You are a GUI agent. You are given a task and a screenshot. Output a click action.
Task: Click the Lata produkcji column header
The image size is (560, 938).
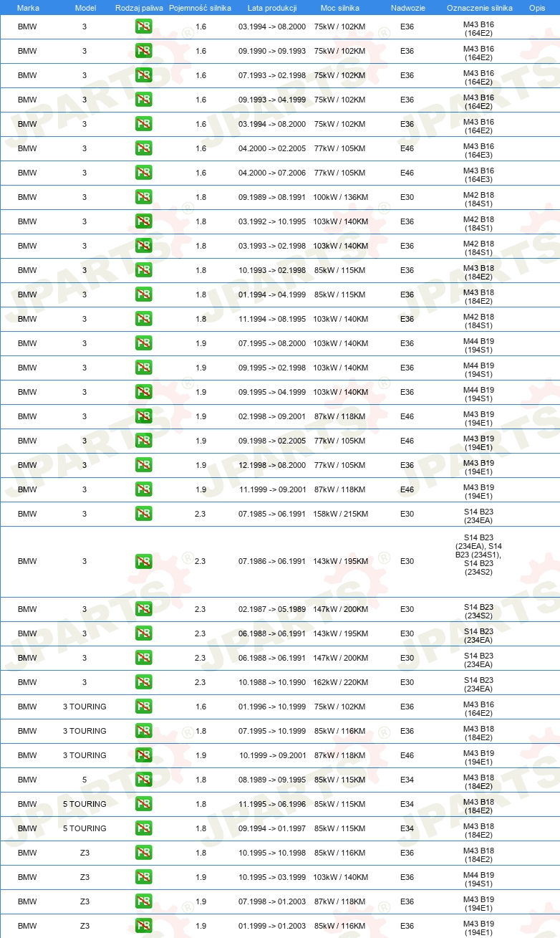click(272, 8)
